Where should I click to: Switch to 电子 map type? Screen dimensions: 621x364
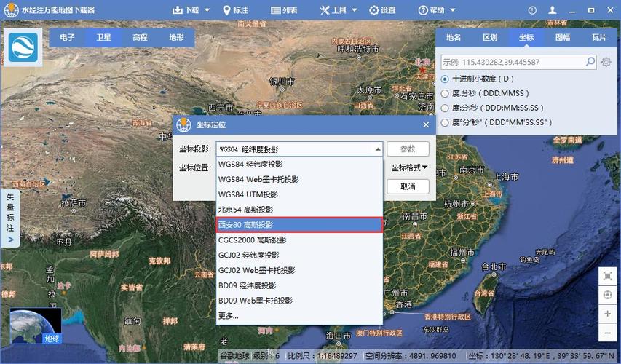(67, 38)
